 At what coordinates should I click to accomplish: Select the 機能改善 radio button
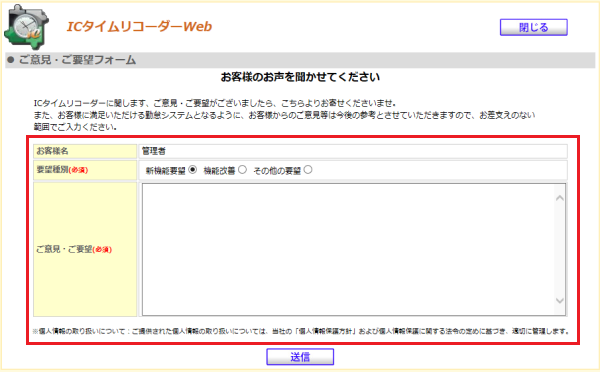pos(242,170)
